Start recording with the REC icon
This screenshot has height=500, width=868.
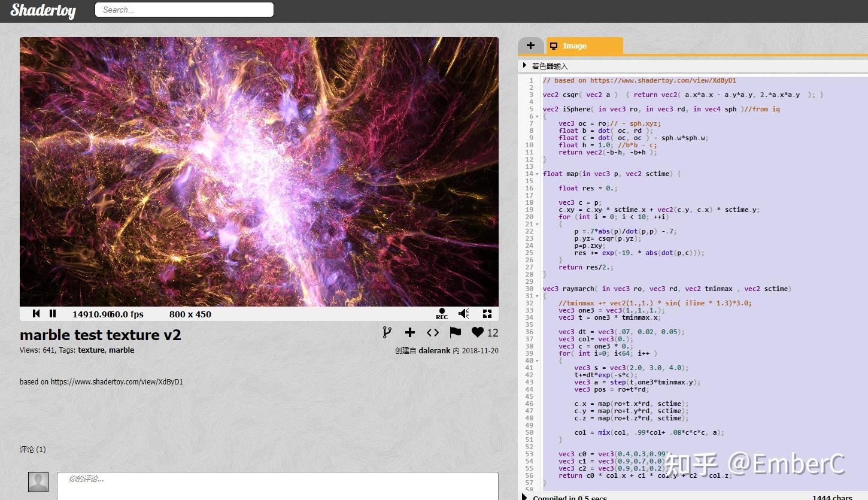tap(442, 312)
